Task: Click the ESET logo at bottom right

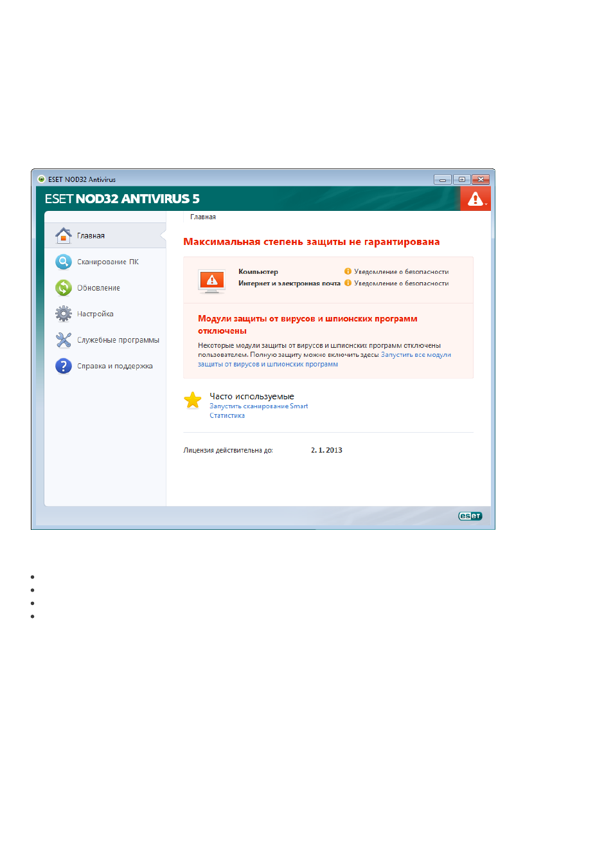Action: click(x=470, y=516)
